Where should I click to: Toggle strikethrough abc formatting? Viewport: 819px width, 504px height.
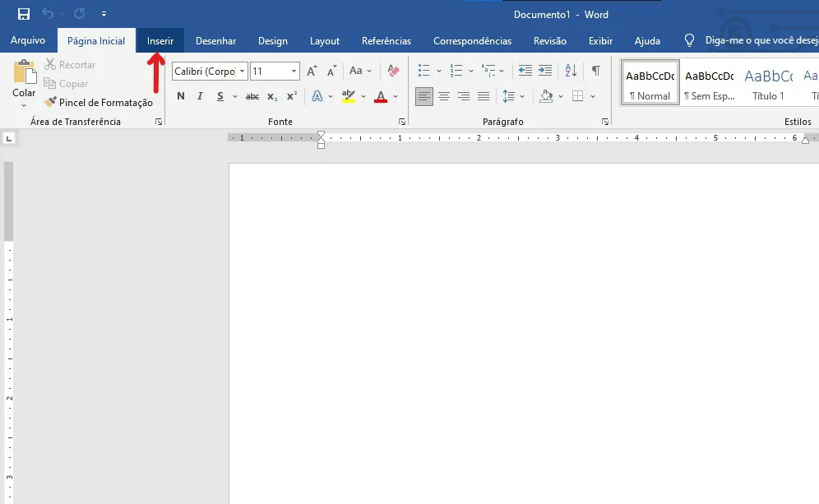(x=252, y=96)
